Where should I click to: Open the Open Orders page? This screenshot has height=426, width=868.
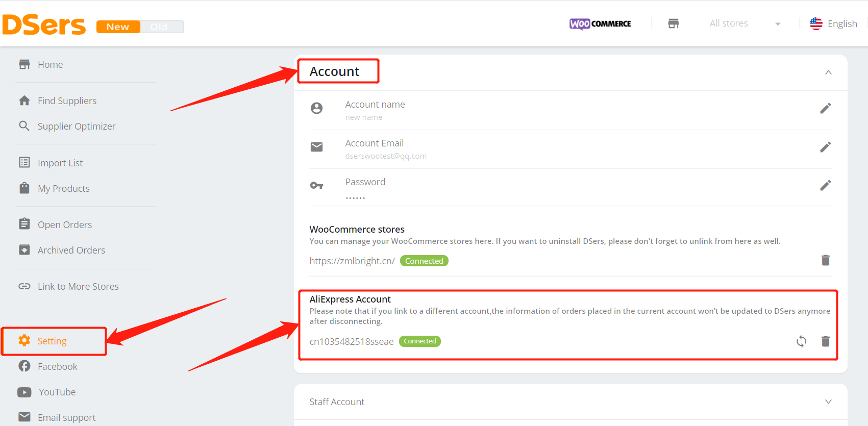coord(65,224)
